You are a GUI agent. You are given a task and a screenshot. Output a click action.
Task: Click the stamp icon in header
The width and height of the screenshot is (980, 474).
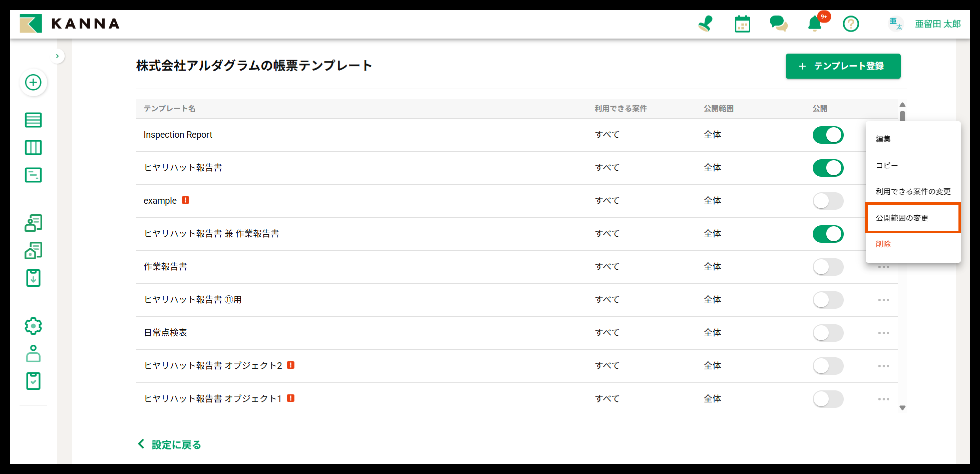(705, 24)
